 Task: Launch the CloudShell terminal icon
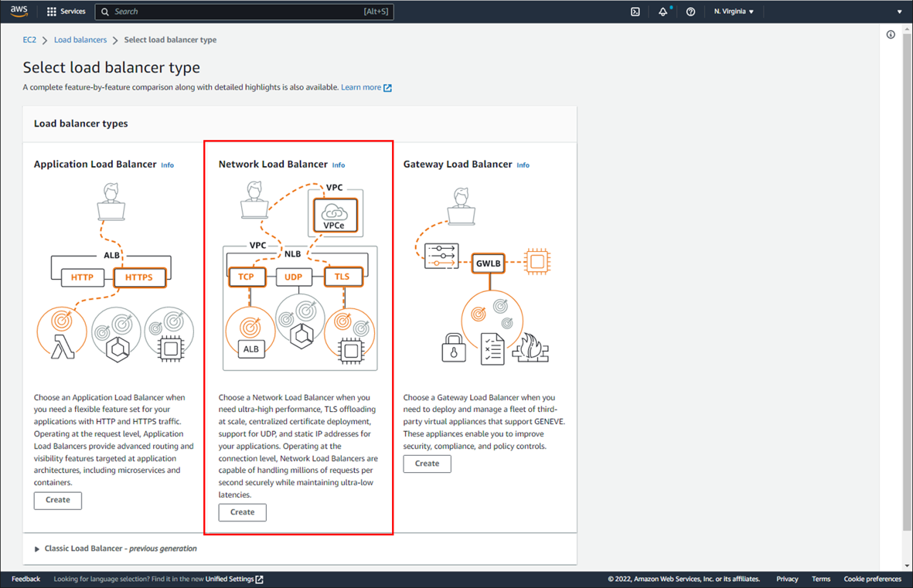(x=635, y=11)
